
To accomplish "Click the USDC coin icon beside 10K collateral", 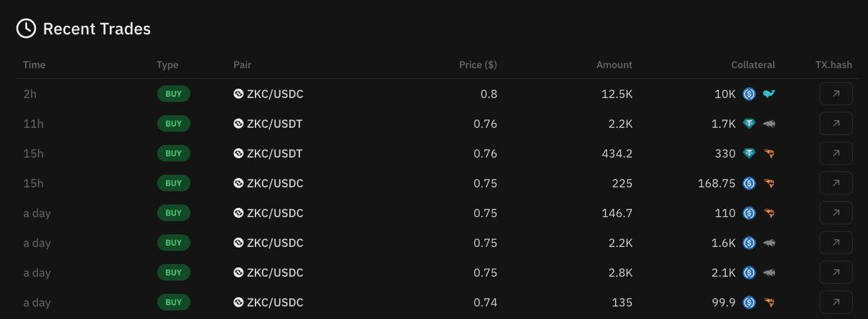I will pyautogui.click(x=749, y=94).
